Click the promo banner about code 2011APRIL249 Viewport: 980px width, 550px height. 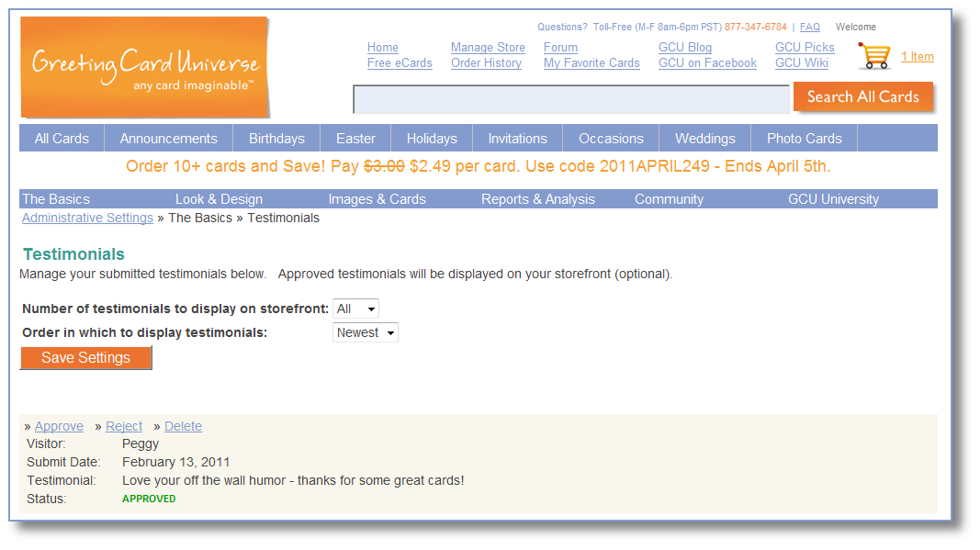pos(479,166)
